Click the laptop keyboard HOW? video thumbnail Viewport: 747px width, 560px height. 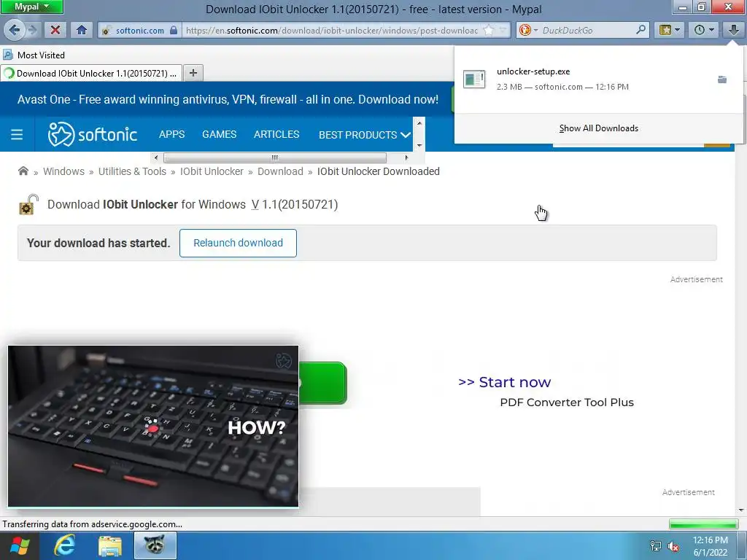click(153, 426)
